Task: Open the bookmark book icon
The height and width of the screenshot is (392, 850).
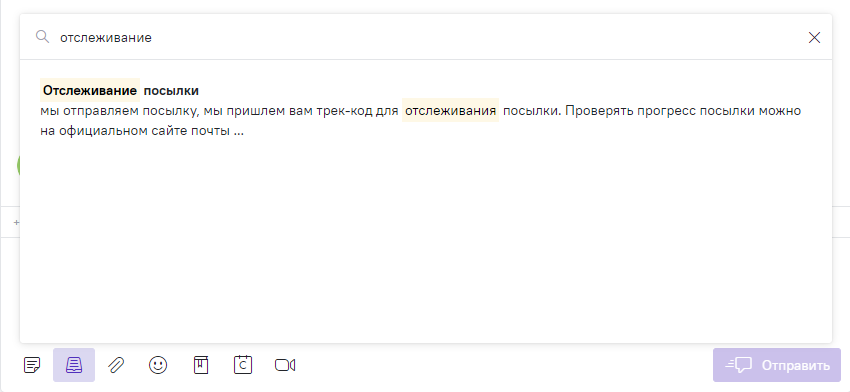Action: pyautogui.click(x=201, y=365)
